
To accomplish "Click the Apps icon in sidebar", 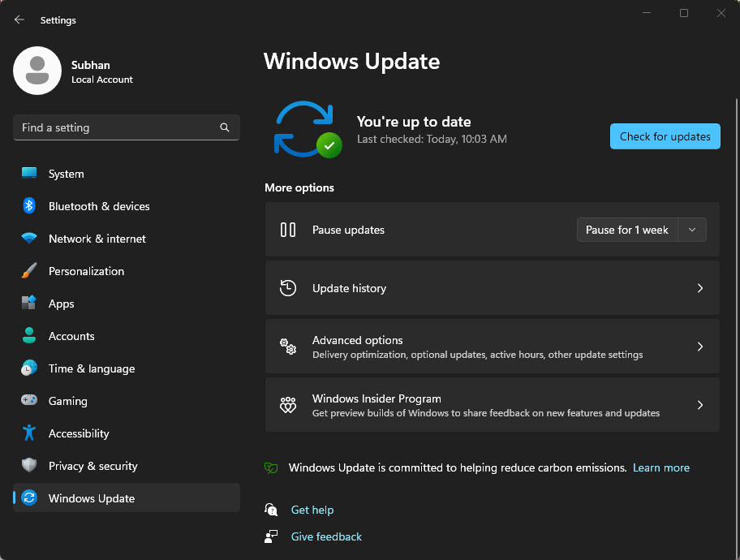I will coord(29,303).
